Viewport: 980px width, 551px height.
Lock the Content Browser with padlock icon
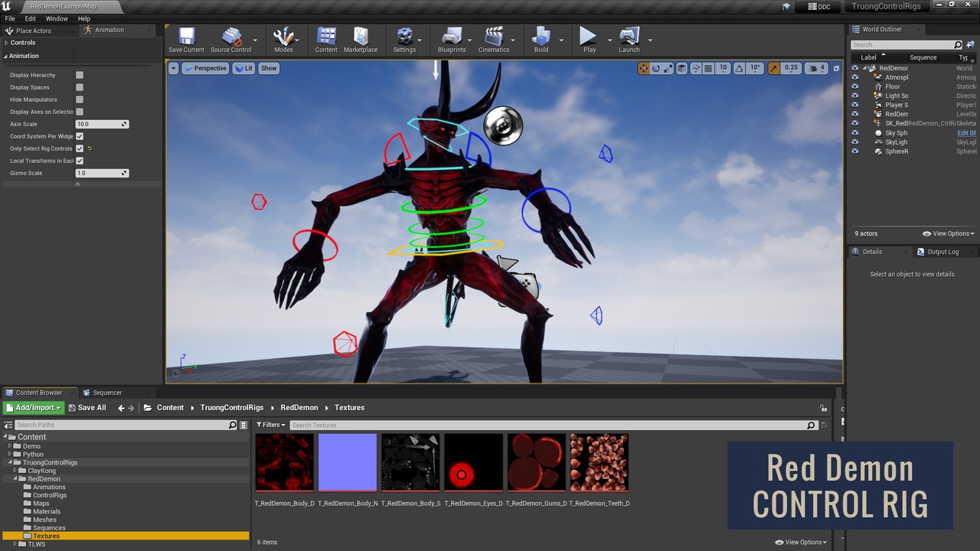[823, 408]
